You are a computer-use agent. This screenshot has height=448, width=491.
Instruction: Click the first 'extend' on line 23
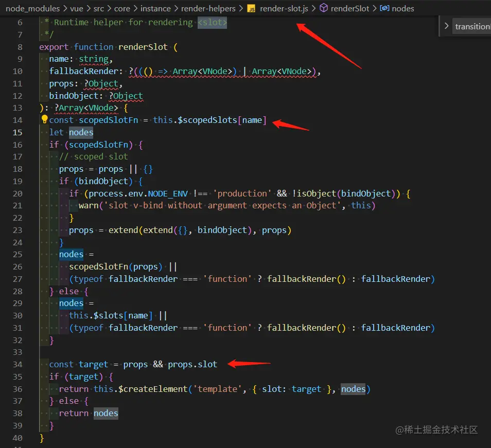coord(124,230)
